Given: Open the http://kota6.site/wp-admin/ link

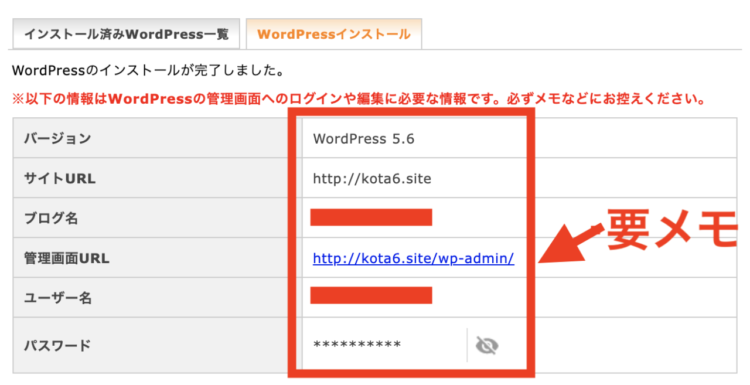Looking at the screenshot, I should tap(413, 258).
